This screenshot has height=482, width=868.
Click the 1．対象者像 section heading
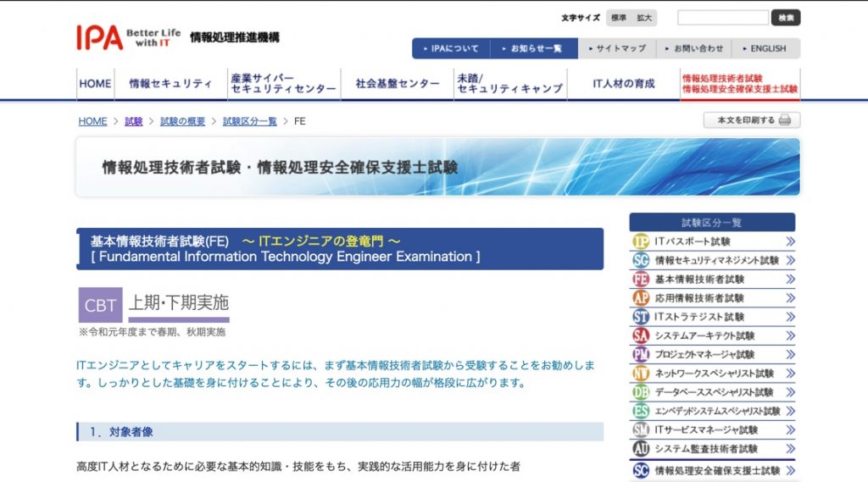pos(340,432)
